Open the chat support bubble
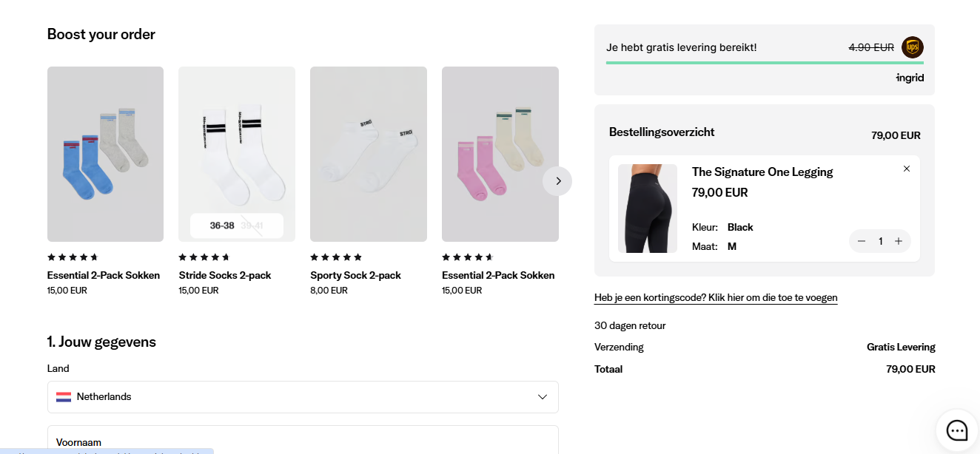980x454 pixels. (x=957, y=430)
